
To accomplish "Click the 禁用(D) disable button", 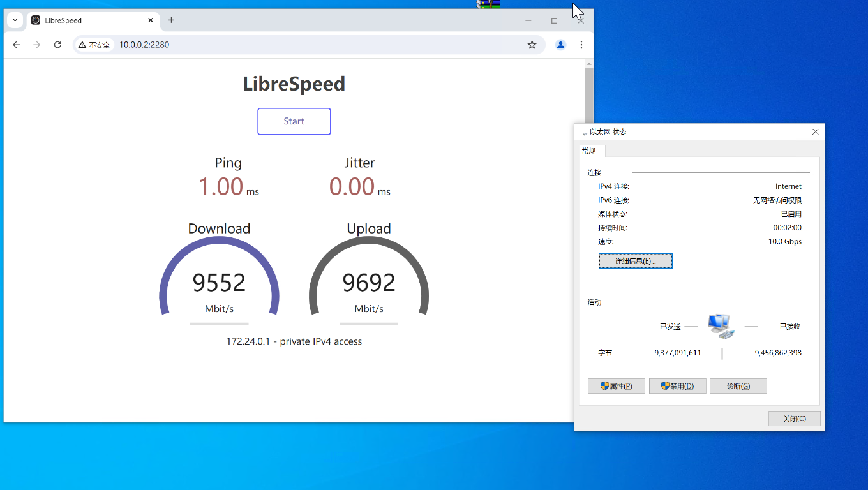I will pyautogui.click(x=677, y=386).
